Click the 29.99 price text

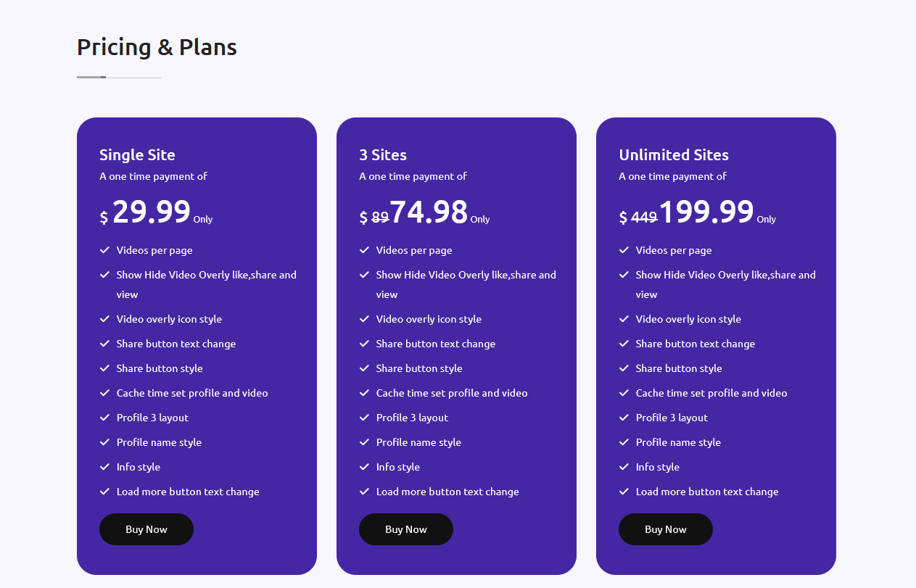[x=152, y=212]
